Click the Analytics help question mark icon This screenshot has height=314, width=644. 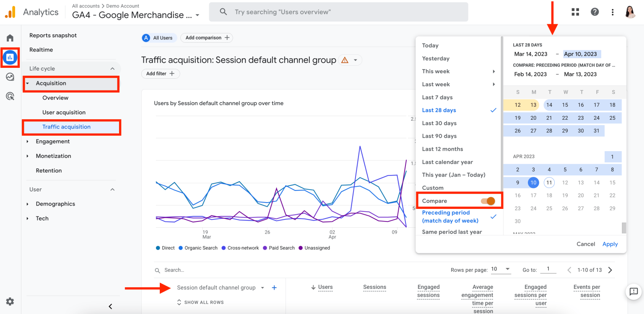pos(595,12)
